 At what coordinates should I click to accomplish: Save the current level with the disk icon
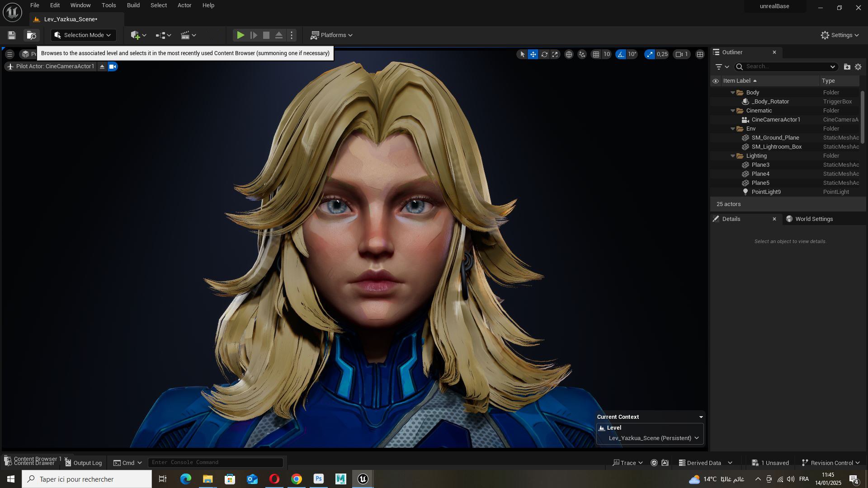tap(12, 35)
